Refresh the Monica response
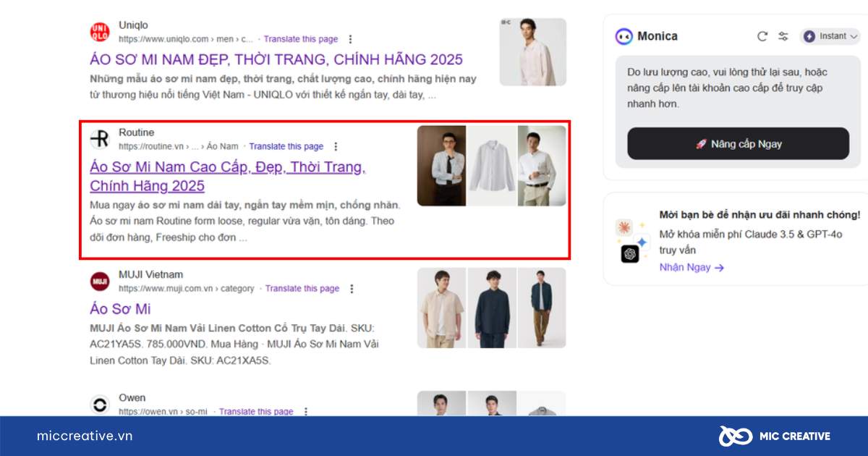The image size is (868, 456). pyautogui.click(x=762, y=36)
